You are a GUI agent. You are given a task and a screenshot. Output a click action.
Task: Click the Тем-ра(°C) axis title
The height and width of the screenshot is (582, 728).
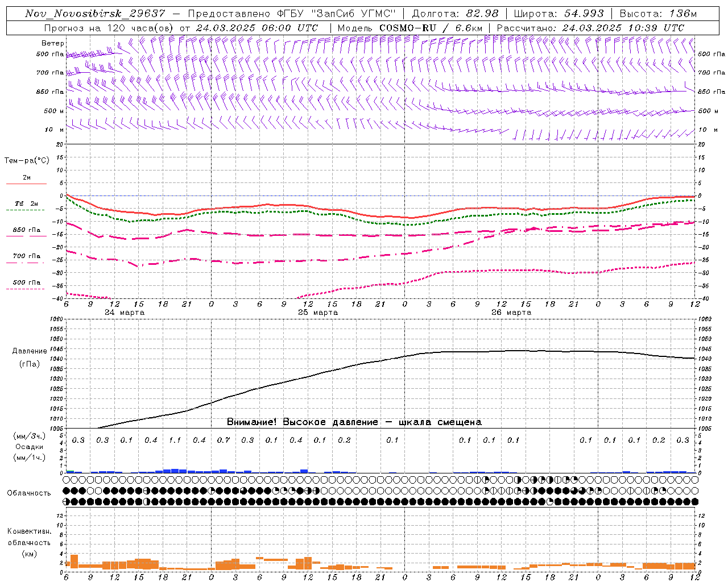tap(27, 161)
